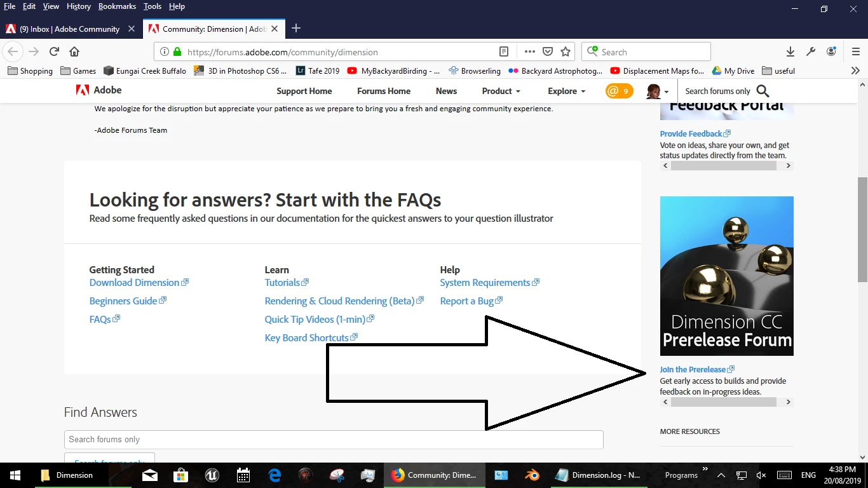Image resolution: width=868 pixels, height=488 pixels.
Task: Open the Windows Start button
Action: (15, 475)
